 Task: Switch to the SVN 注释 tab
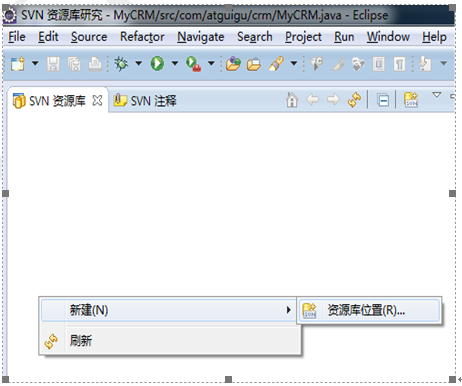[145, 100]
